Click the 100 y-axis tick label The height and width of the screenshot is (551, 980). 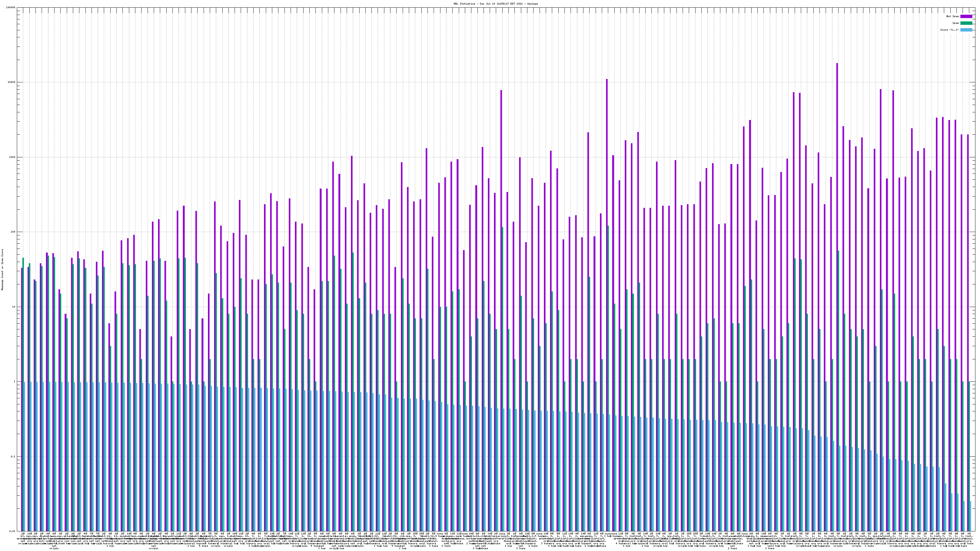point(13,232)
